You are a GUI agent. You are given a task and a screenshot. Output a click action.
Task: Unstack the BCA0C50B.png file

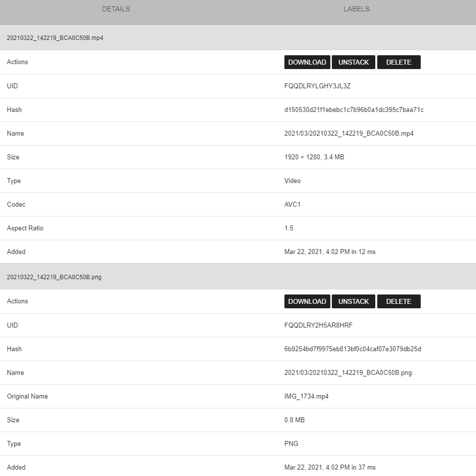tap(353, 301)
